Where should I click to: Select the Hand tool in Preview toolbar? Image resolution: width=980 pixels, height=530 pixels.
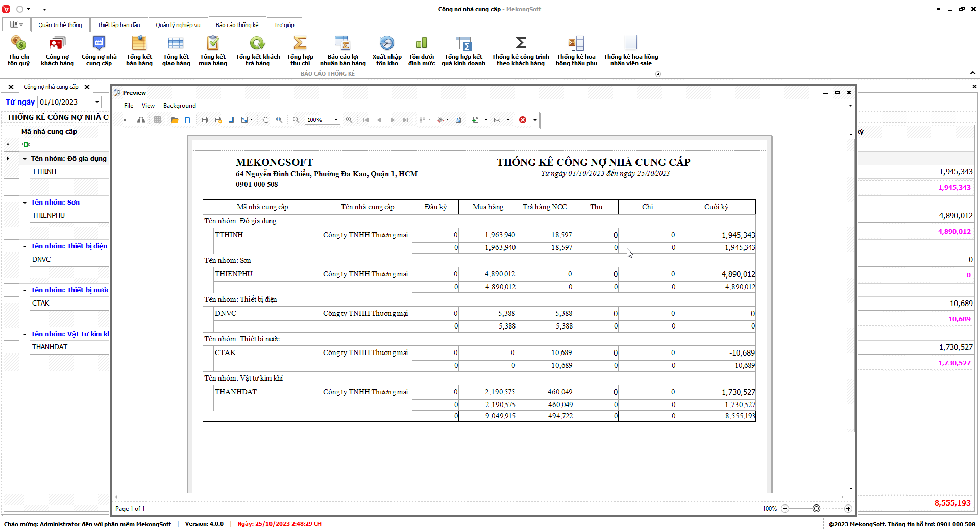(x=265, y=120)
